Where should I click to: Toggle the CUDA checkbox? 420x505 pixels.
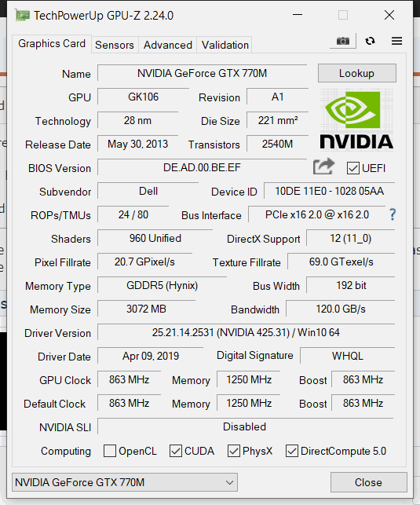(x=176, y=451)
